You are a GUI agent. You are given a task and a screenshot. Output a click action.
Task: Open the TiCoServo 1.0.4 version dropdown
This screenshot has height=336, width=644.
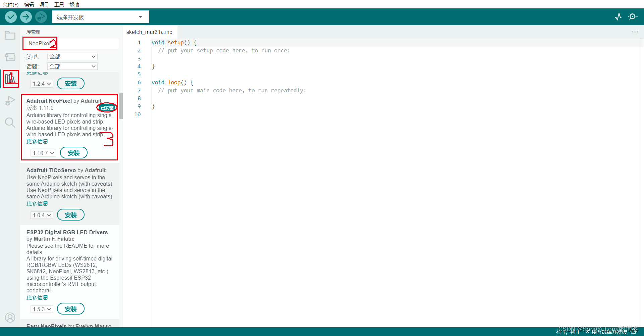point(42,215)
